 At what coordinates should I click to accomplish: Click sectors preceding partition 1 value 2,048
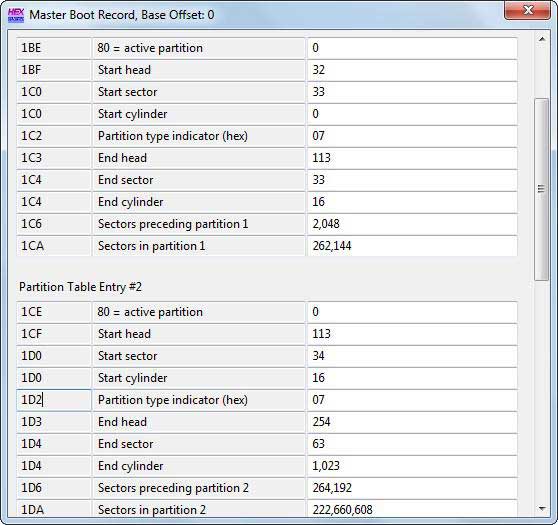click(412, 224)
